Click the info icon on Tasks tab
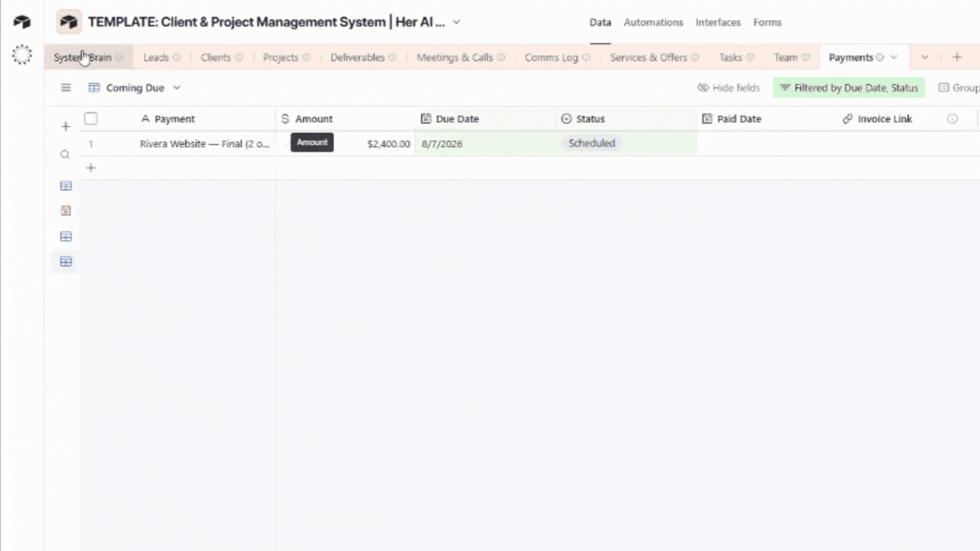 pos(750,58)
